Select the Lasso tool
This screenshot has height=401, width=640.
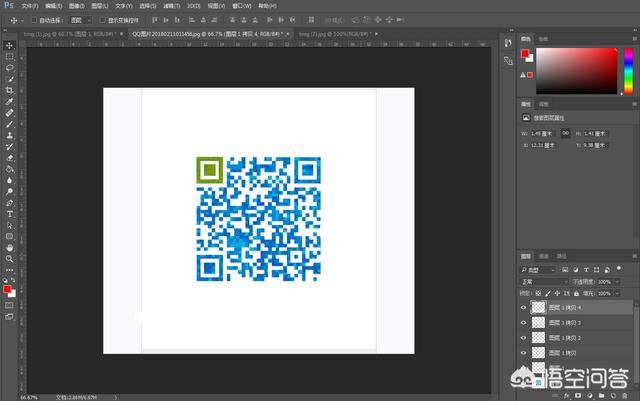[x=9, y=68]
